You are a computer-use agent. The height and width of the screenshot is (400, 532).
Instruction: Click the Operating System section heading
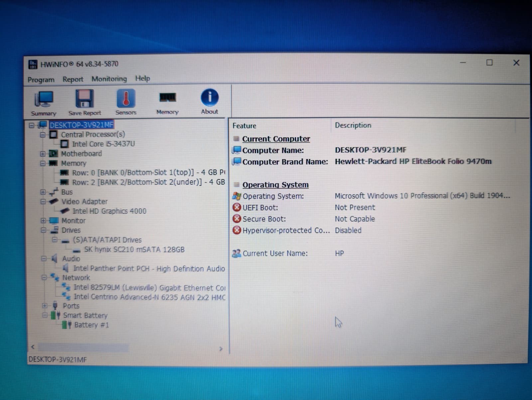pos(275,185)
